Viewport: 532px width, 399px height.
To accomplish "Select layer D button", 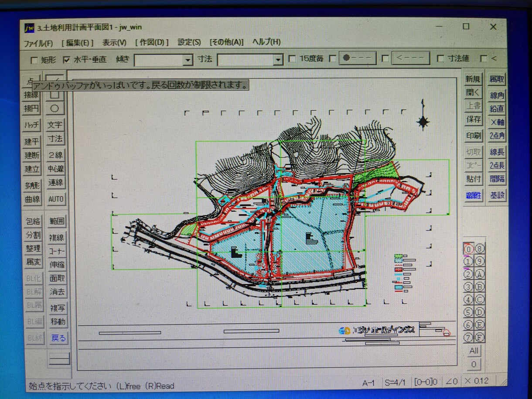I will (479, 312).
